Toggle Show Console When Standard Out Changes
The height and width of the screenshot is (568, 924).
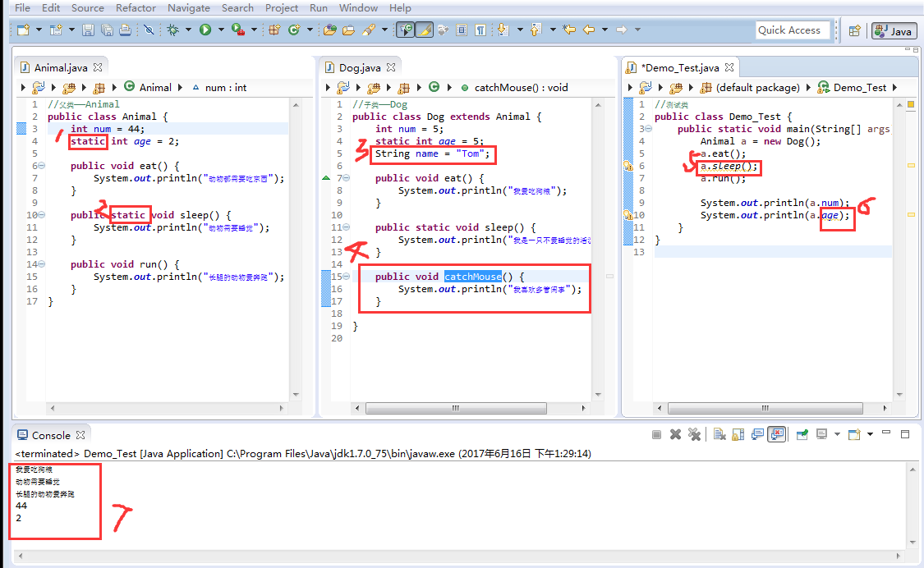click(x=757, y=435)
